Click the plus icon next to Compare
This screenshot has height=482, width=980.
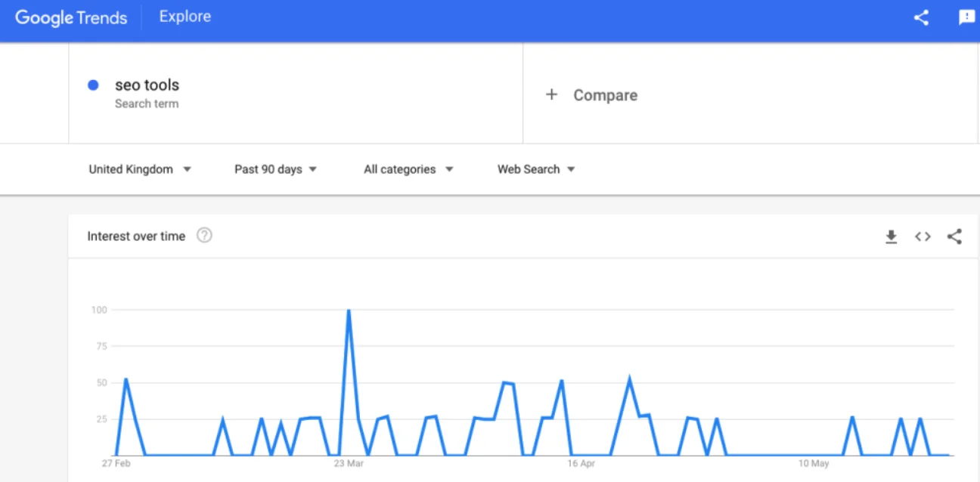click(x=551, y=94)
